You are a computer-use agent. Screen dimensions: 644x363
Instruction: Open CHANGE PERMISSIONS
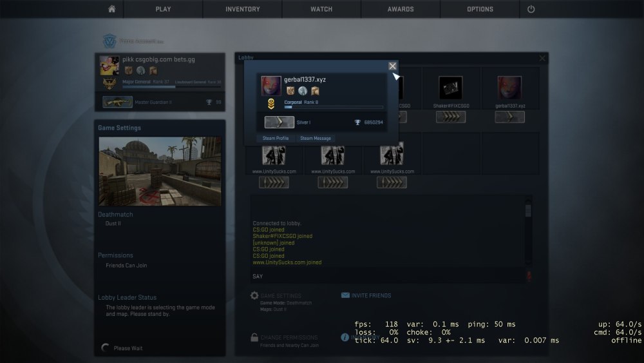[289, 337]
